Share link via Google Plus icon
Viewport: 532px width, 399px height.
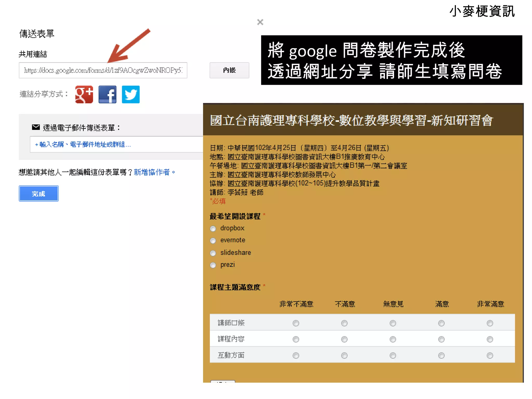(x=84, y=95)
